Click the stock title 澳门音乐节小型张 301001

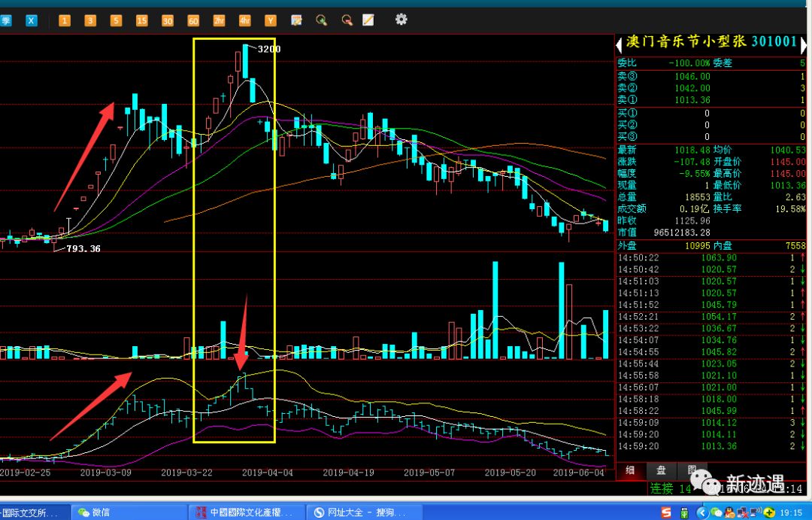pos(711,42)
